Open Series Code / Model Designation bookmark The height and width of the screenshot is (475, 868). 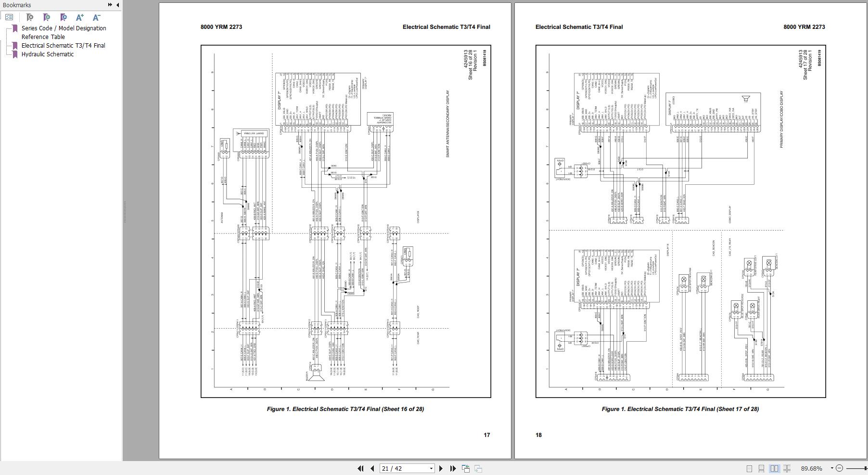click(64, 32)
